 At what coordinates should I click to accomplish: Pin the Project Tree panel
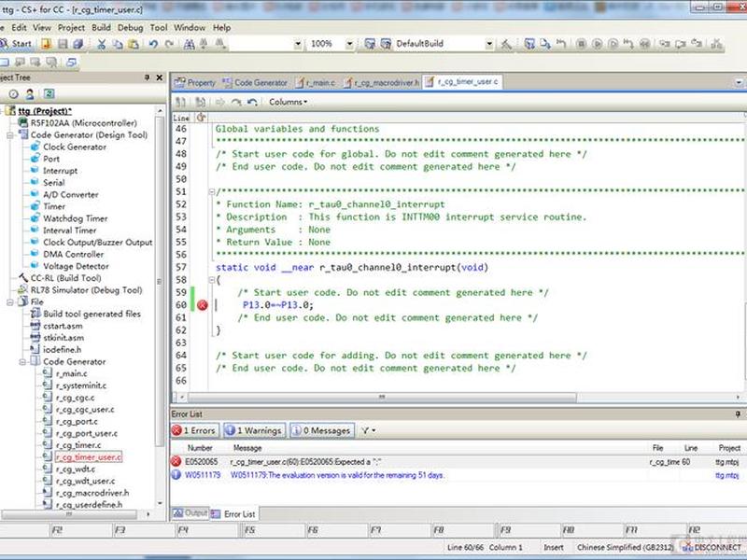click(x=147, y=77)
